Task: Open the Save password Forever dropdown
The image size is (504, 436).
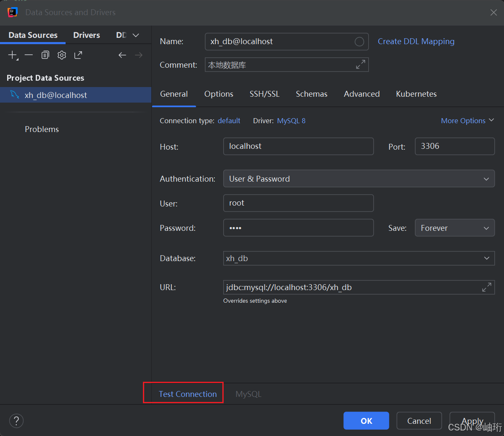Action: click(x=454, y=228)
